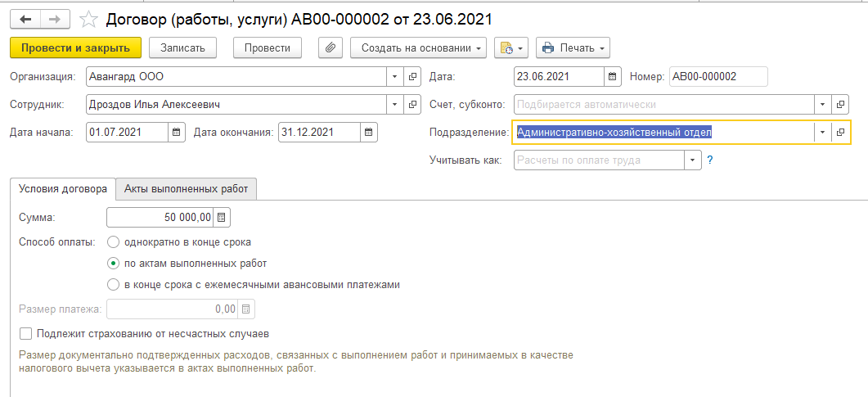Open Создать на основании dropdown
This screenshot has height=397, width=868.
point(419,47)
